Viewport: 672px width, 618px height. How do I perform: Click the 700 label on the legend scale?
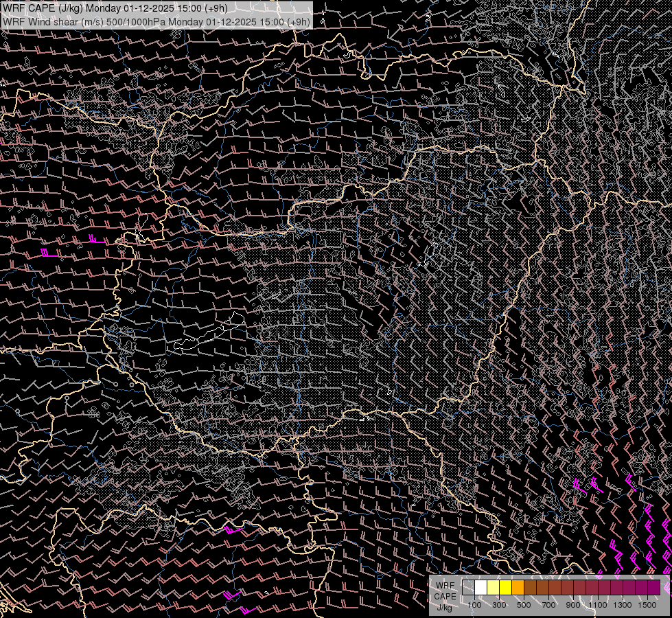(548, 605)
